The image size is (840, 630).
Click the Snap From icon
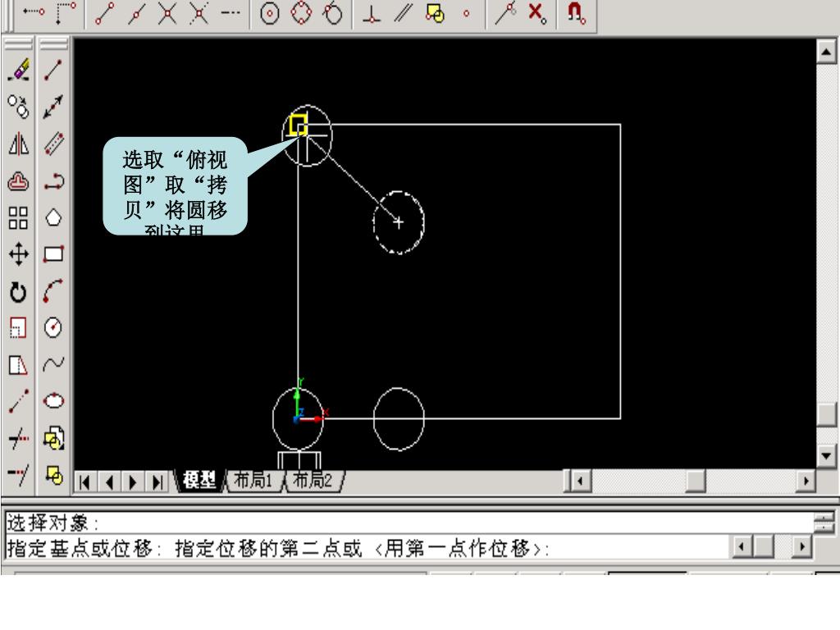(66, 13)
